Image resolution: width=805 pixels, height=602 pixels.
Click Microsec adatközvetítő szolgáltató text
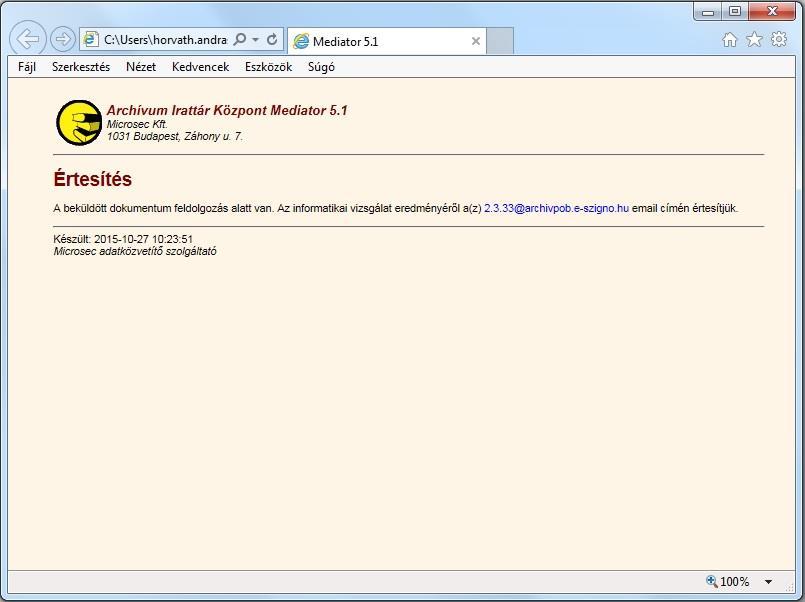[135, 251]
